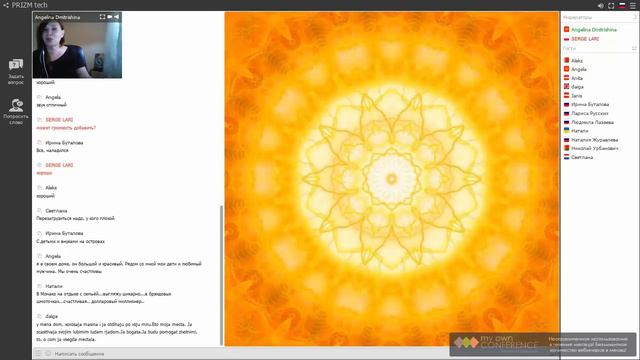The width and height of the screenshot is (640, 360).
Task: Click the flag icon next to Aleks
Action: pyautogui.click(x=567, y=60)
